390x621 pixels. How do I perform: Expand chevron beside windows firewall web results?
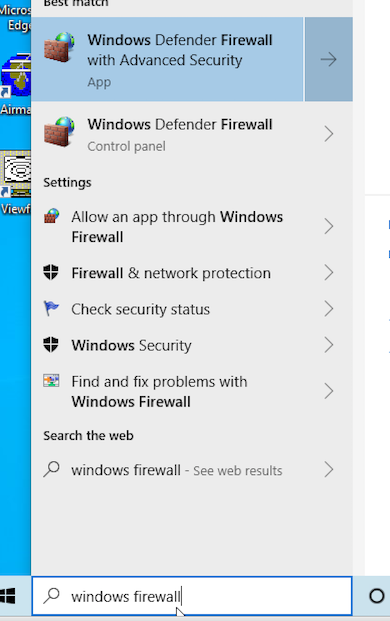(x=329, y=470)
